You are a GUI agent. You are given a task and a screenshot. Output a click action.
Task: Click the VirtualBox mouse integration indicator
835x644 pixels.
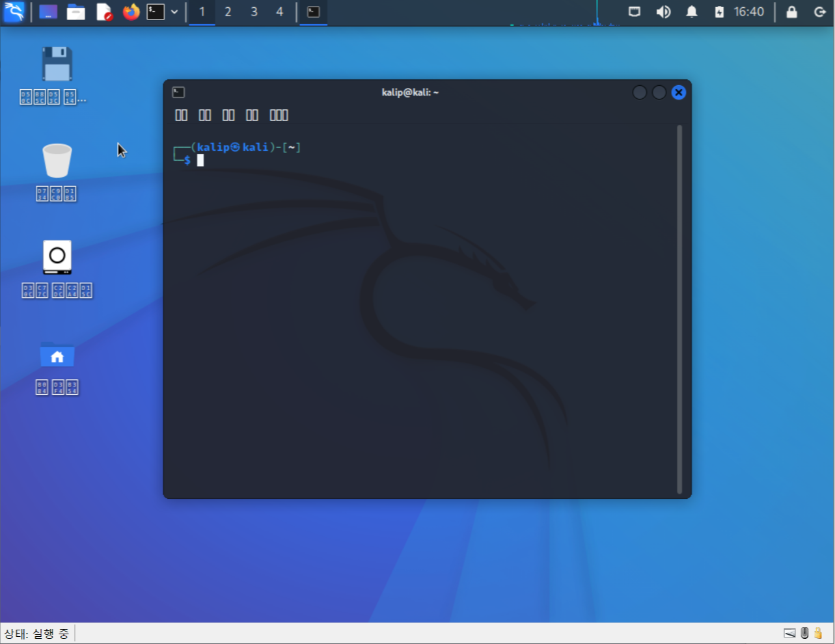point(804,633)
